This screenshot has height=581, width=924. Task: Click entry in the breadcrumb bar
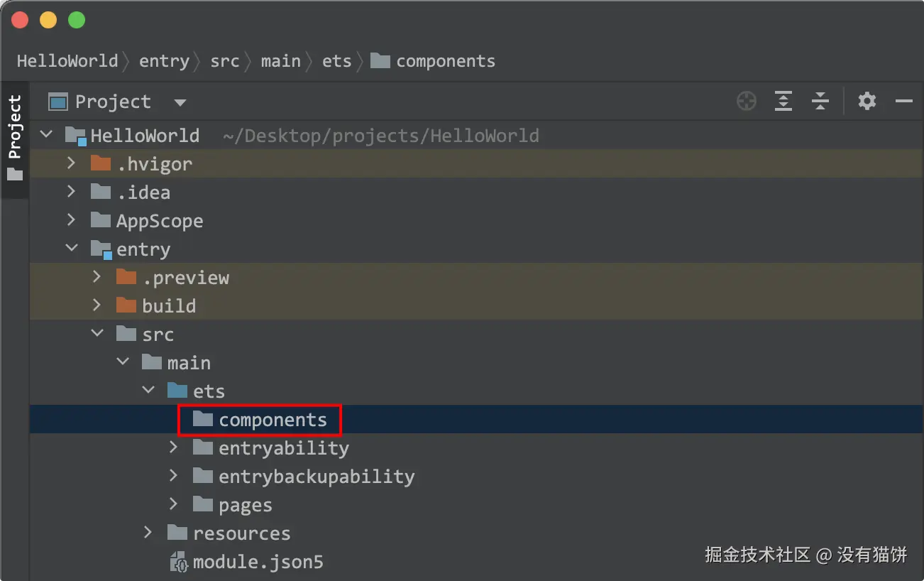click(164, 62)
